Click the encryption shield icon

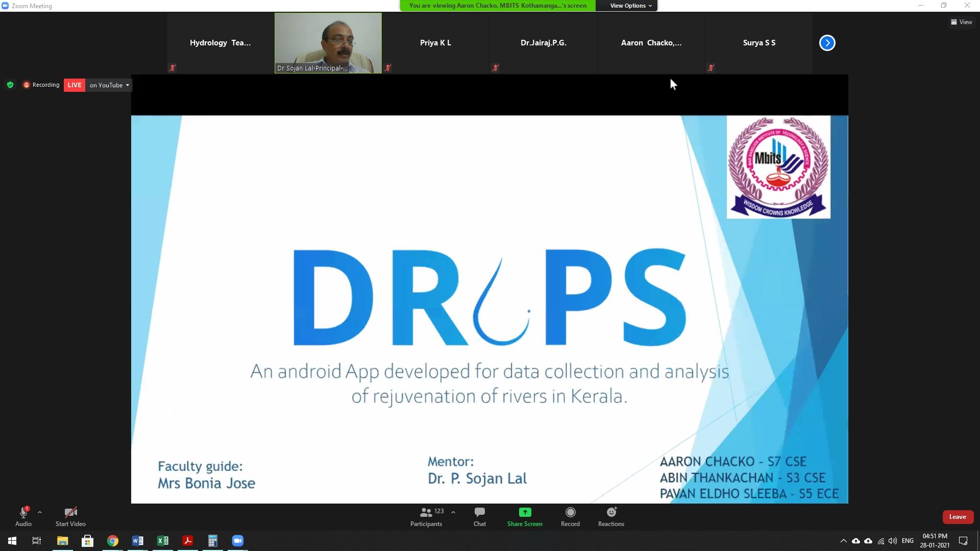[10, 85]
